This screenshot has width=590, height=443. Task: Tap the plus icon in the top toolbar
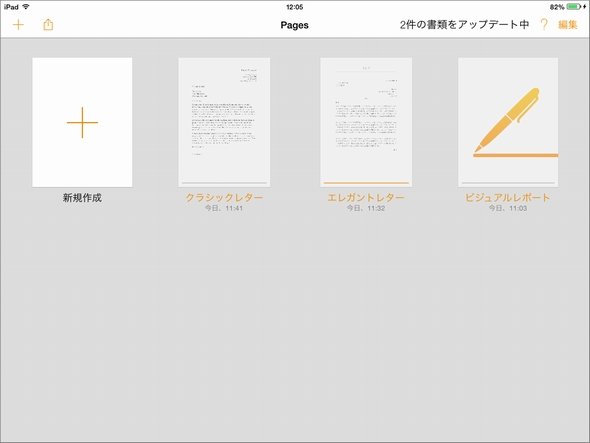coord(18,25)
